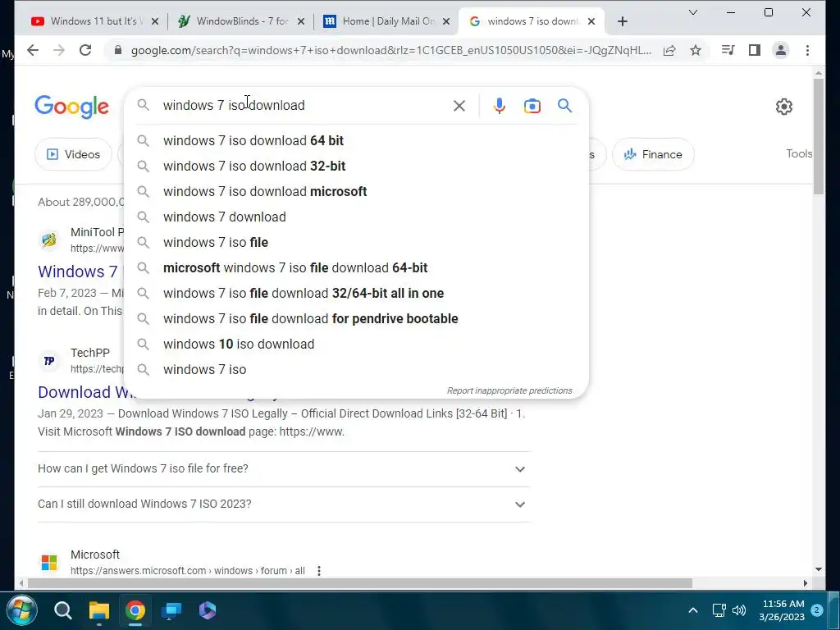Screen dimensions: 840x630
Task: Close the Windows 11 YouTube tab
Action: (155, 21)
